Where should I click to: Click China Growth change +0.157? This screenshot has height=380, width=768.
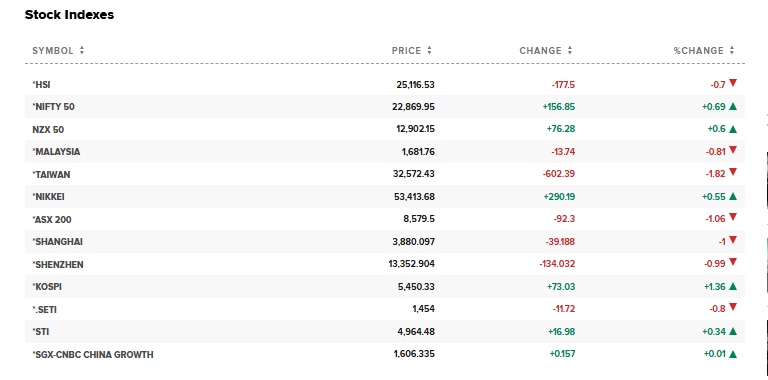click(x=563, y=355)
